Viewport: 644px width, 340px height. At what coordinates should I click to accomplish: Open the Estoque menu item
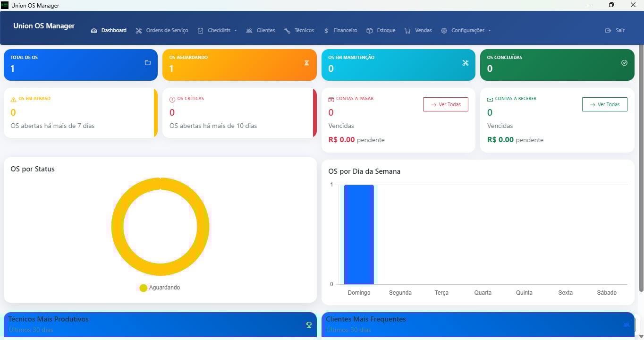[381, 31]
